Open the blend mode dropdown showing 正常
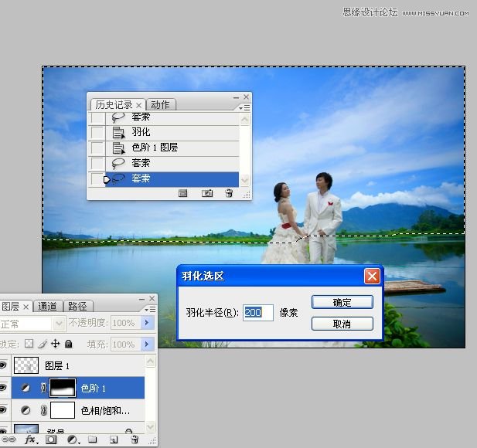The image size is (477, 448). pos(60,324)
